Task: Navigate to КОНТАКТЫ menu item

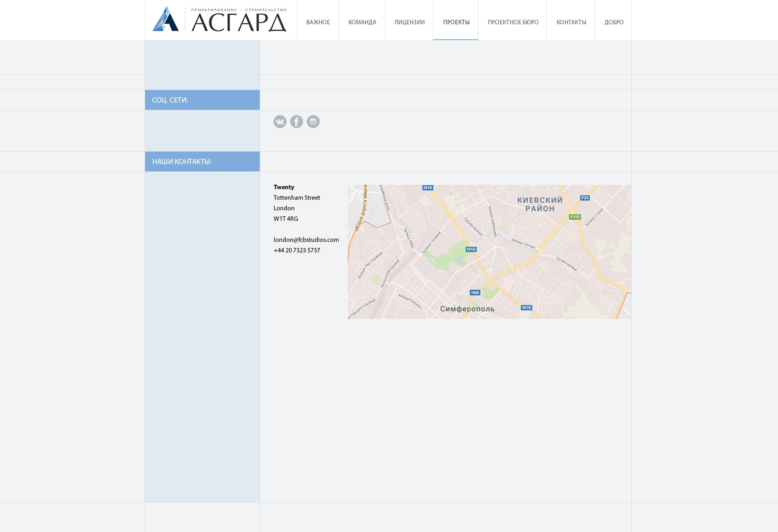Action: [x=571, y=22]
